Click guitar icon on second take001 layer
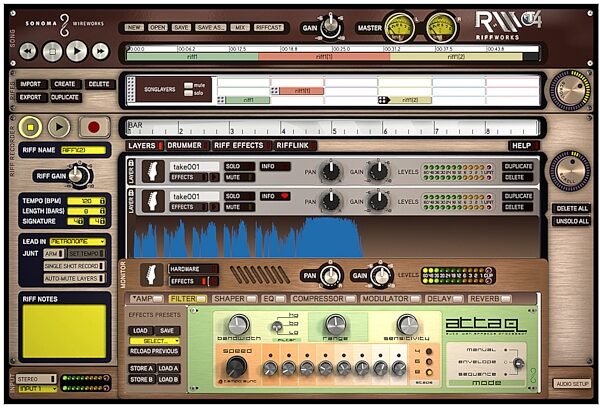This screenshot has width=600, height=408. point(153,201)
